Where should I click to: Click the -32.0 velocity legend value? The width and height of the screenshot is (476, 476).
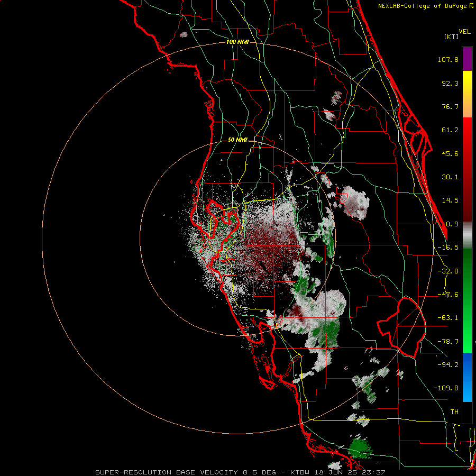[448, 271]
